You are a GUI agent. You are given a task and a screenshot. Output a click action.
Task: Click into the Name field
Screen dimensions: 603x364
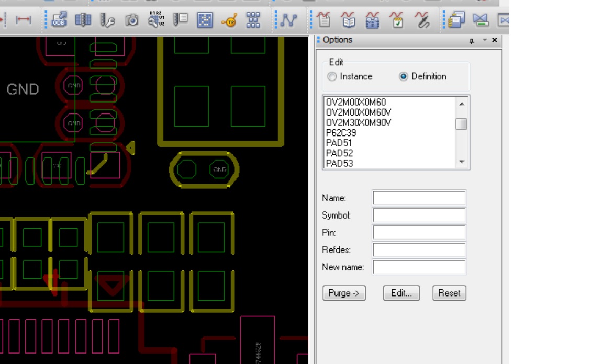(x=419, y=198)
